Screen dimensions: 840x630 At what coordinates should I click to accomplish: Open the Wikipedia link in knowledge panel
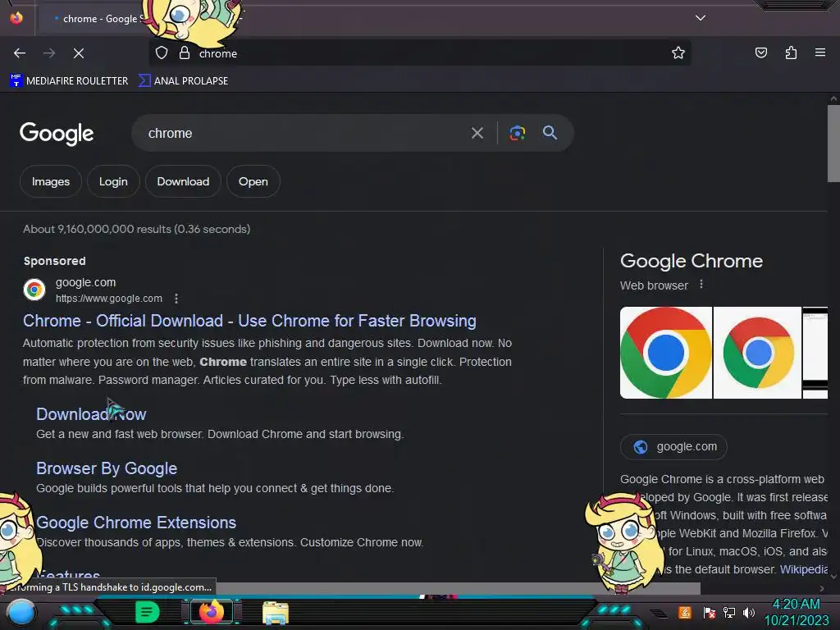point(804,569)
